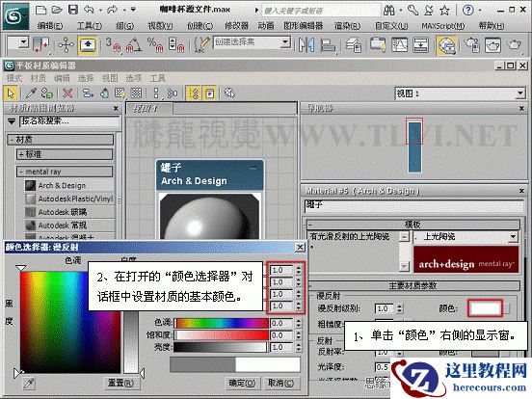Image resolution: width=532 pixels, height=399 pixels.
Task: Select the move transform tool icon
Action: [66, 45]
